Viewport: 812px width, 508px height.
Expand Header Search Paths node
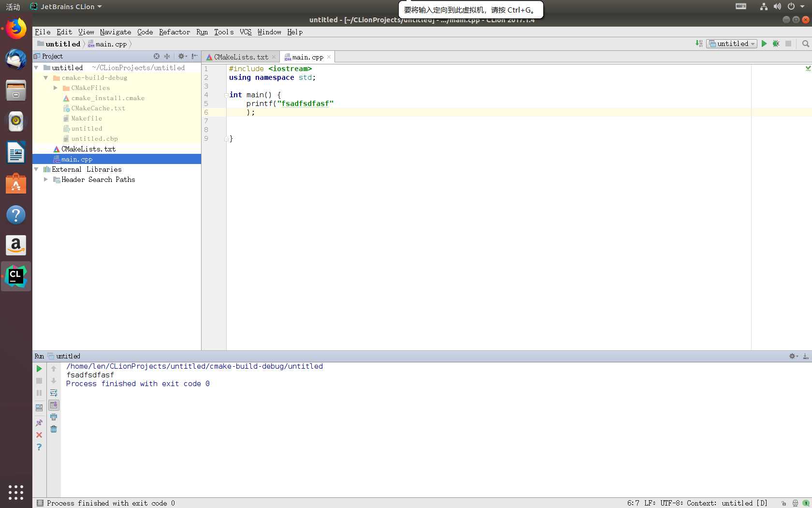coord(46,179)
